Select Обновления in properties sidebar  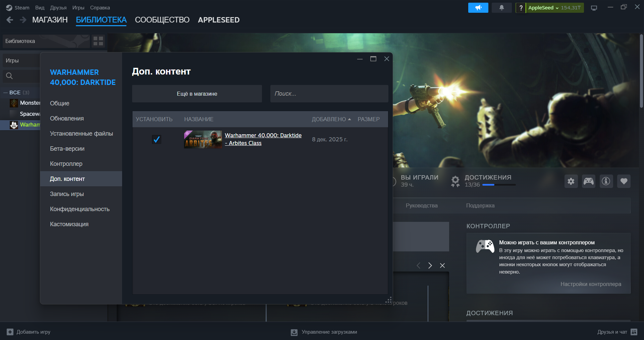(81, 118)
